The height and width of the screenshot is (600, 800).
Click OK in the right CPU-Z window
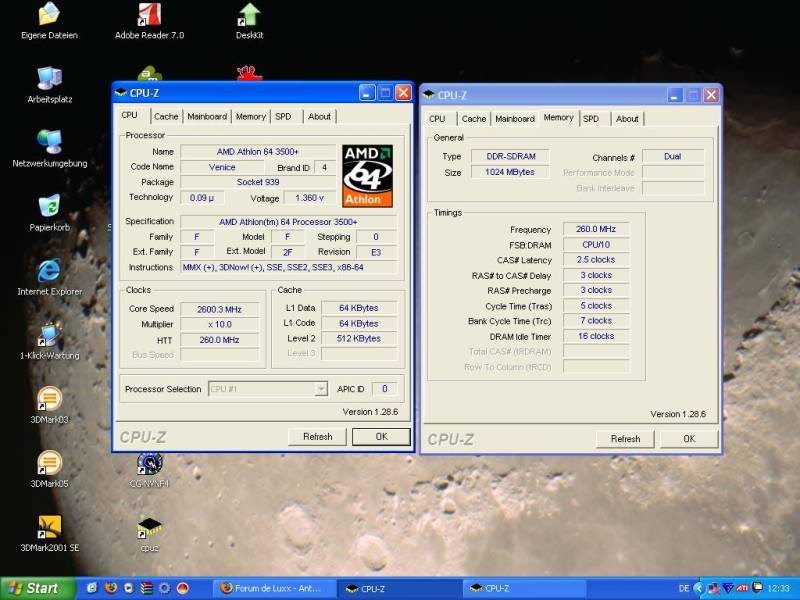tap(689, 439)
